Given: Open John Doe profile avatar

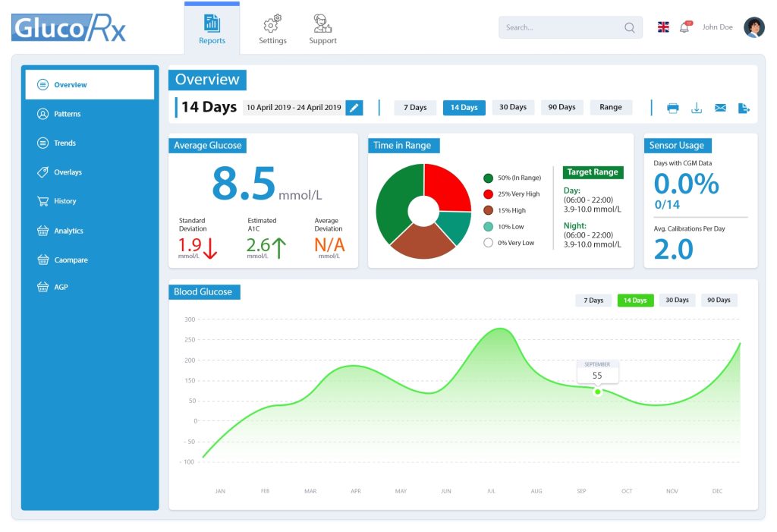Looking at the screenshot, I should [753, 27].
